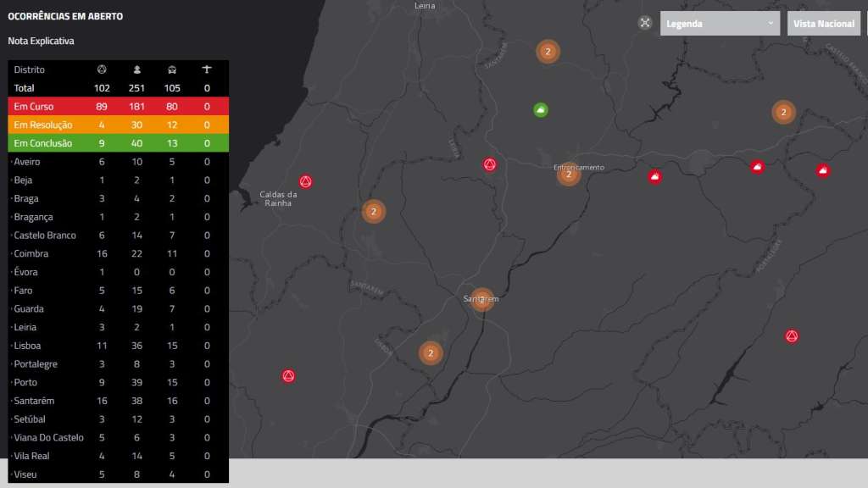The image size is (868, 488).
Task: Click the round icon left of Legenda
Action: point(645,23)
